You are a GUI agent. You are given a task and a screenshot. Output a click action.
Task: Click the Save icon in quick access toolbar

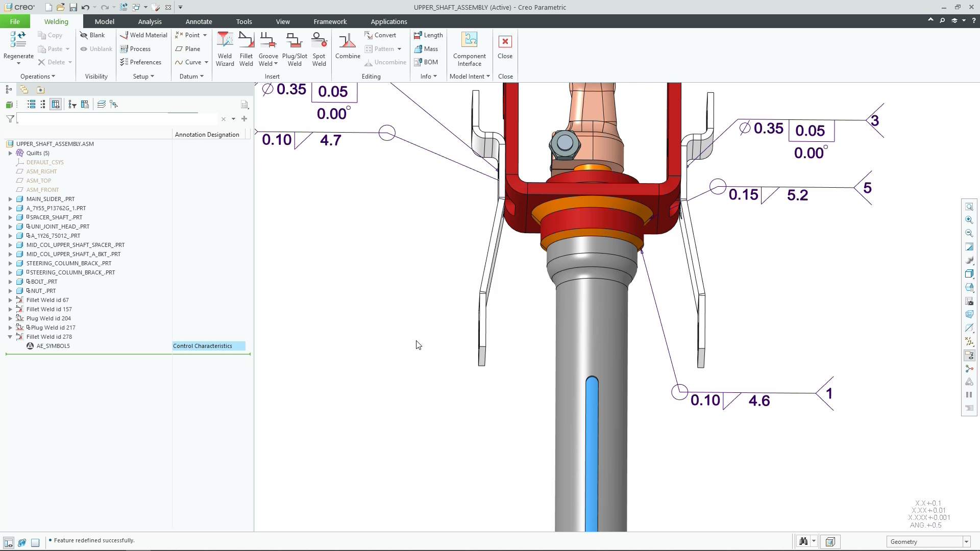coord(73,7)
